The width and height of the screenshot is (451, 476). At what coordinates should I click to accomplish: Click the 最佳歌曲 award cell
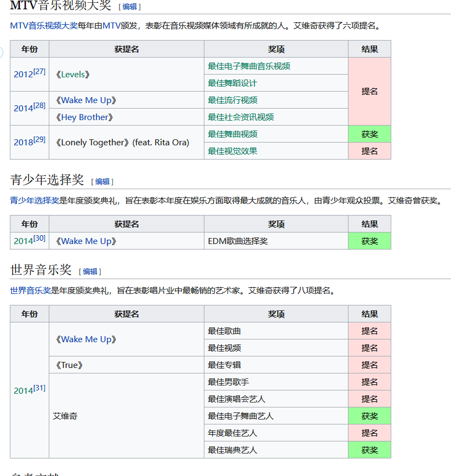[x=276, y=331]
